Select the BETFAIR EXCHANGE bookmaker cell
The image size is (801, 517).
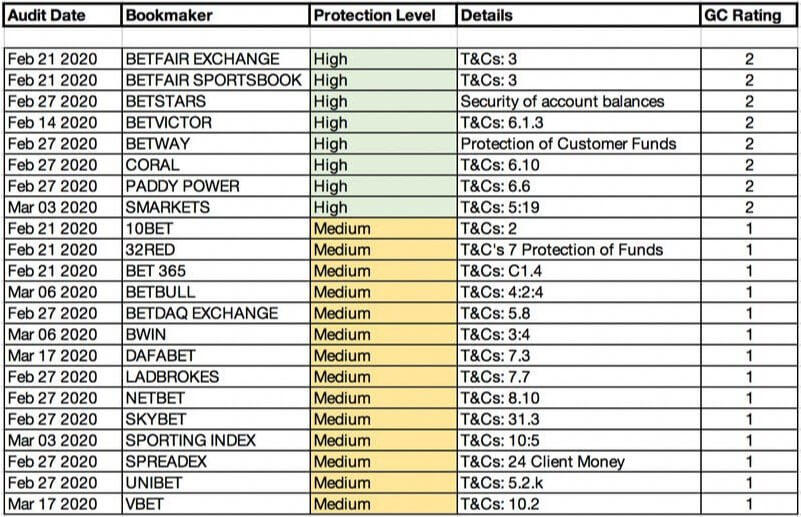(215, 59)
